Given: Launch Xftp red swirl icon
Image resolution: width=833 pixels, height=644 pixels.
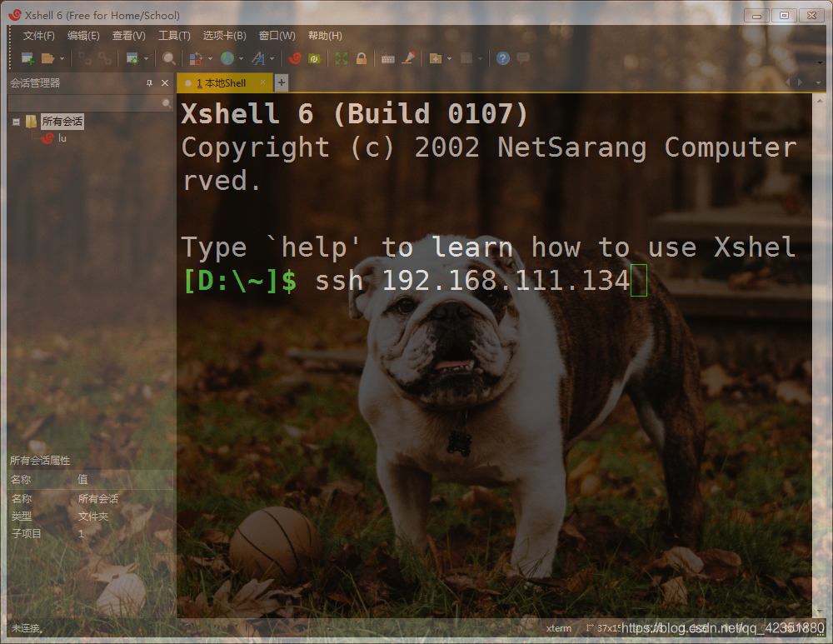Looking at the screenshot, I should (295, 58).
